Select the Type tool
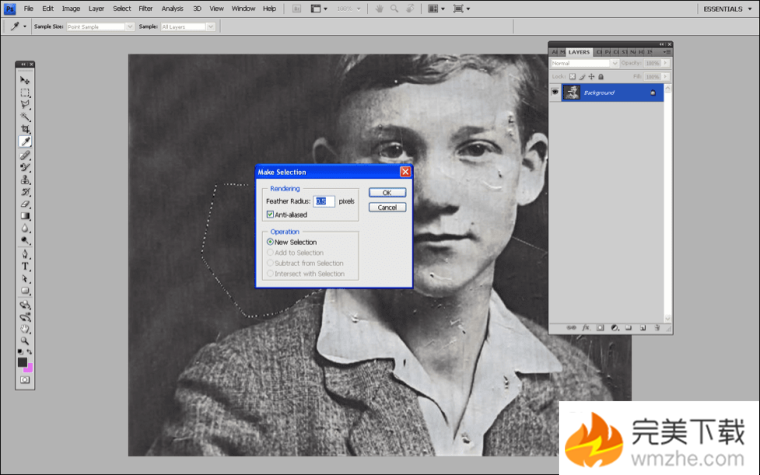760x475 pixels. click(25, 267)
